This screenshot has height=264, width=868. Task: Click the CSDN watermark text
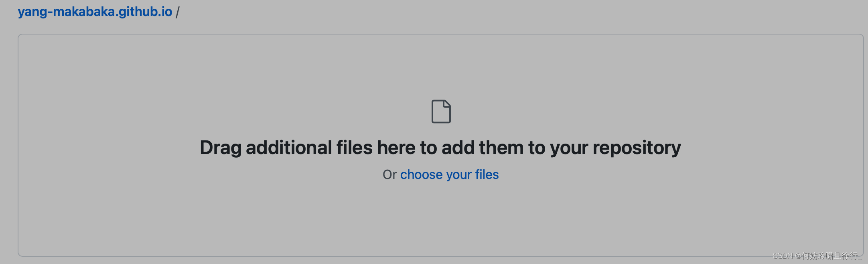[x=817, y=256]
